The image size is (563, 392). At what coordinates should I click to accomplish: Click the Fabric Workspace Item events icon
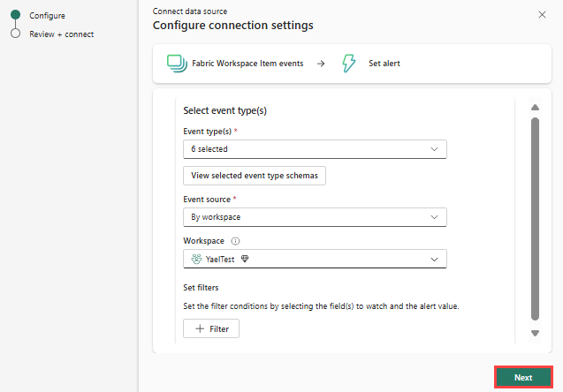[177, 64]
